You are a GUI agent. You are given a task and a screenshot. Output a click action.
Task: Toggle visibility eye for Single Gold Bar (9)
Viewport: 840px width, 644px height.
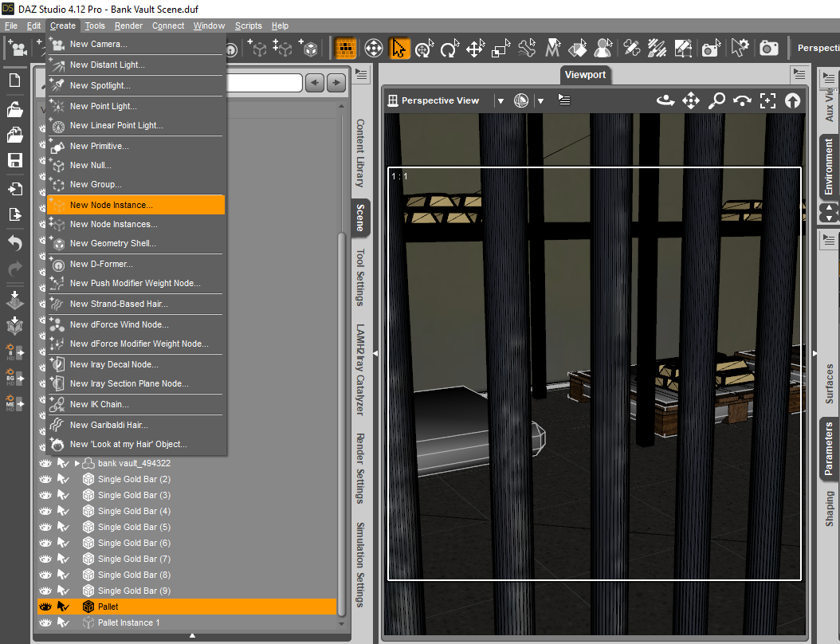[45, 591]
